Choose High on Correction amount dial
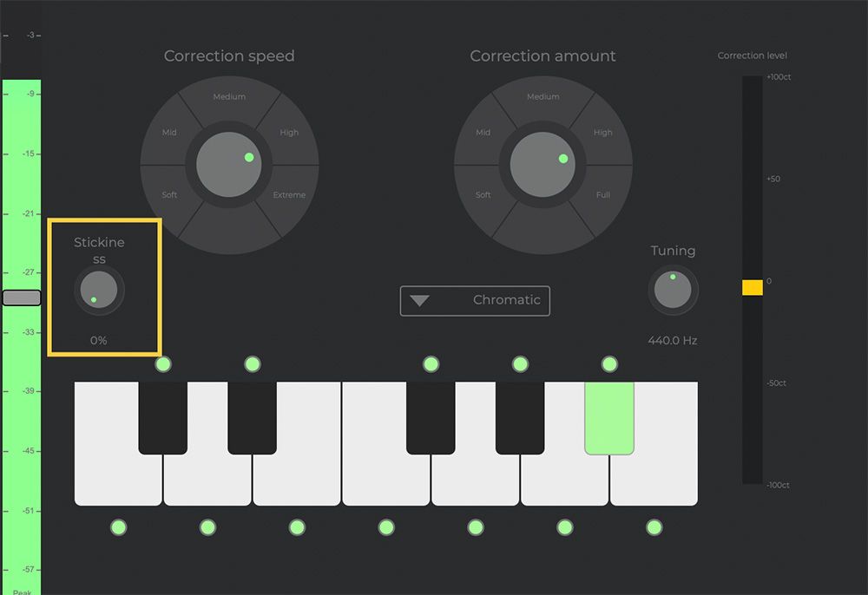 click(603, 132)
